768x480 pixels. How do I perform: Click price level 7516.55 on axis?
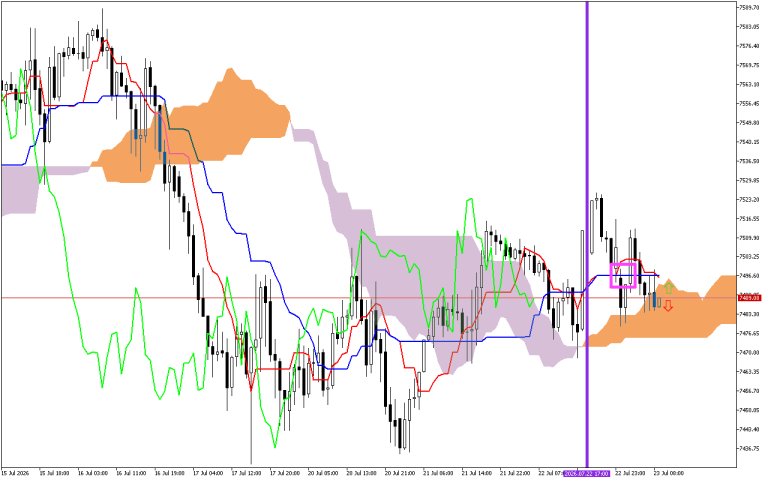(x=749, y=218)
